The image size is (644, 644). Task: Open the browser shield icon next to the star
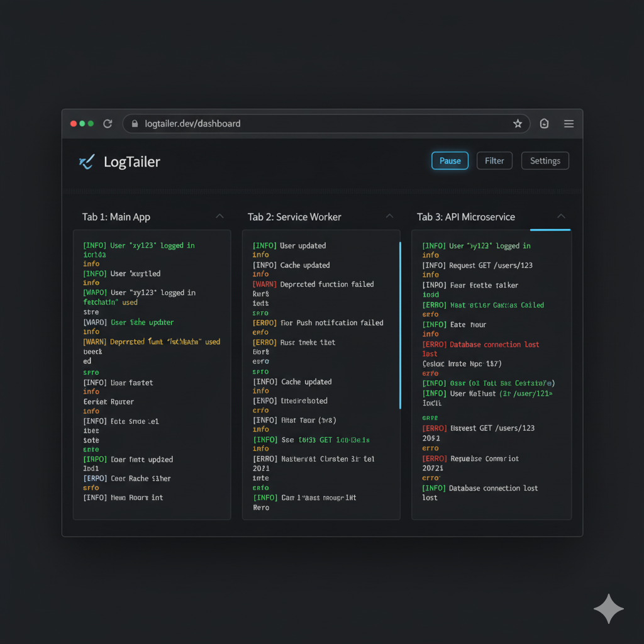click(x=543, y=124)
